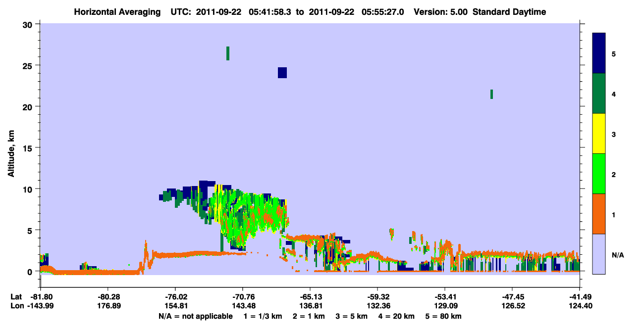Click the longitude value 124.40

pyautogui.click(x=580, y=306)
